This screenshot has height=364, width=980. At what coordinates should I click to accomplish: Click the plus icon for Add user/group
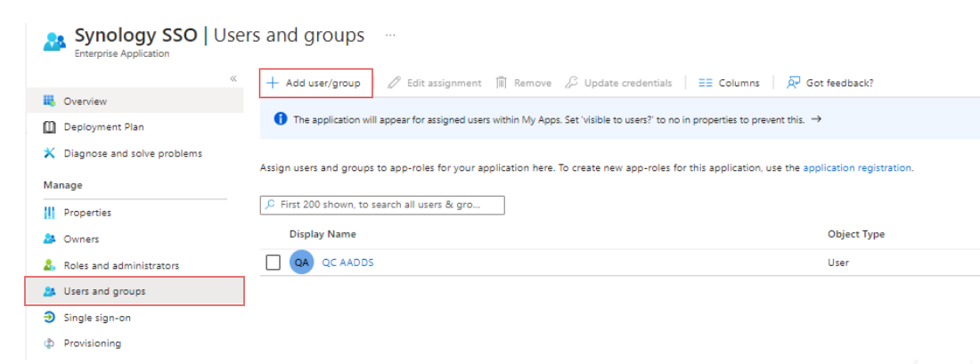click(272, 83)
